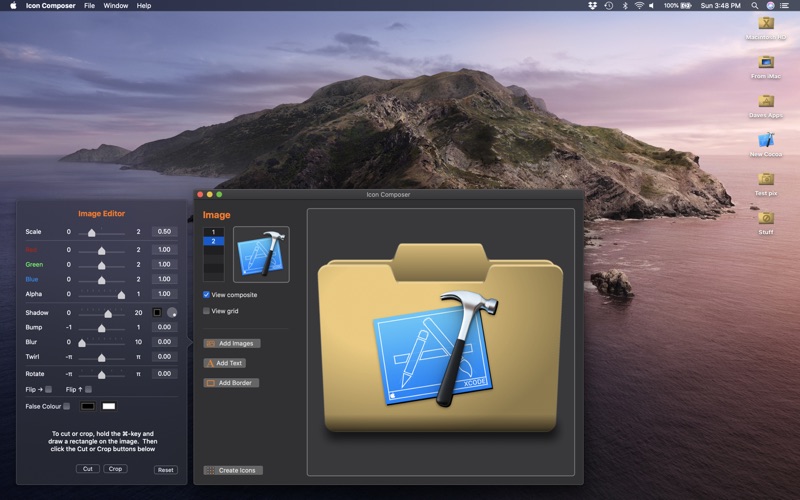
Task: Click the Red slider
Action: coord(102,251)
